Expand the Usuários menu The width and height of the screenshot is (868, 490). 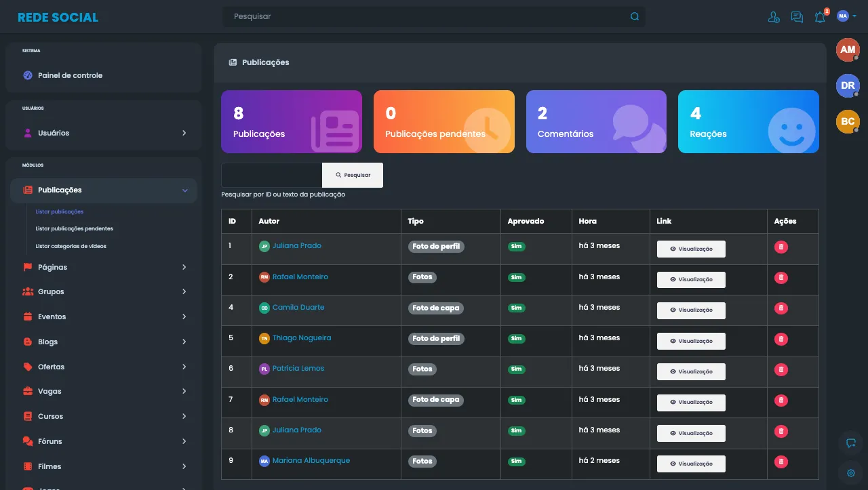[x=104, y=133]
